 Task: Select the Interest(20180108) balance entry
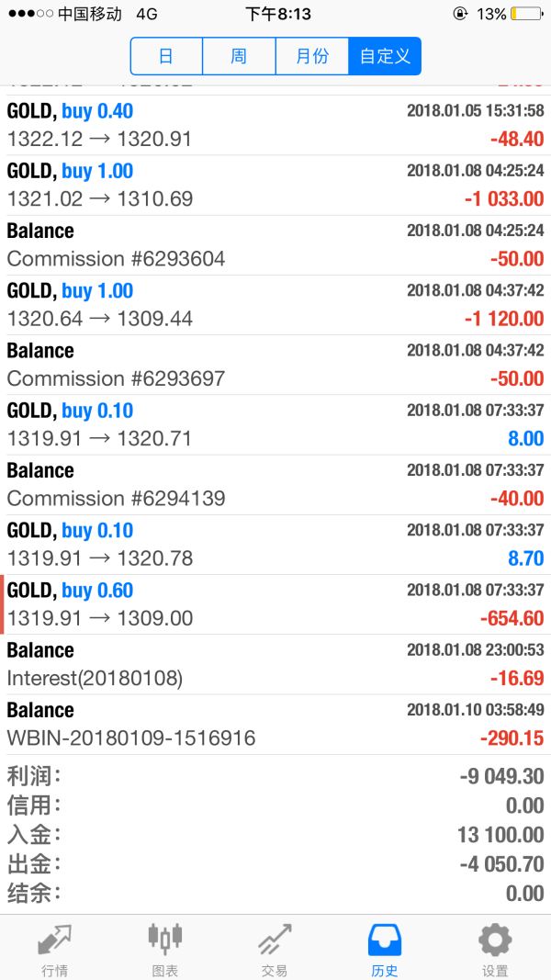click(x=275, y=664)
